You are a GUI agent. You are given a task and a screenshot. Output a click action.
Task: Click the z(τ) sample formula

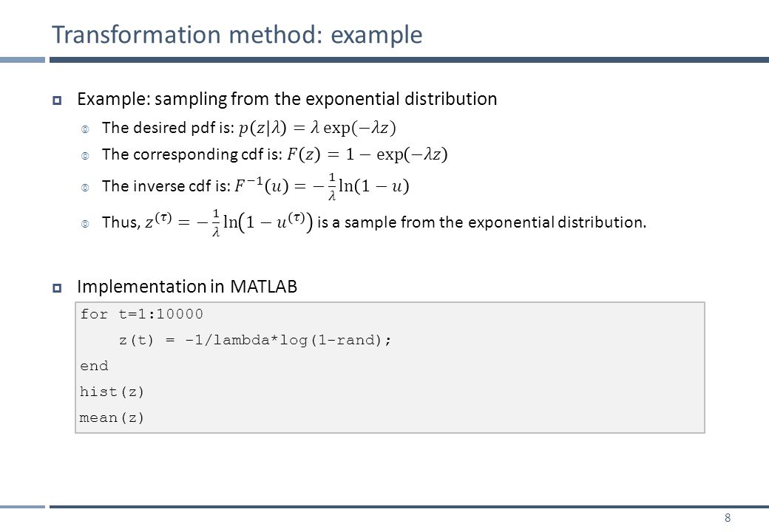(229, 223)
